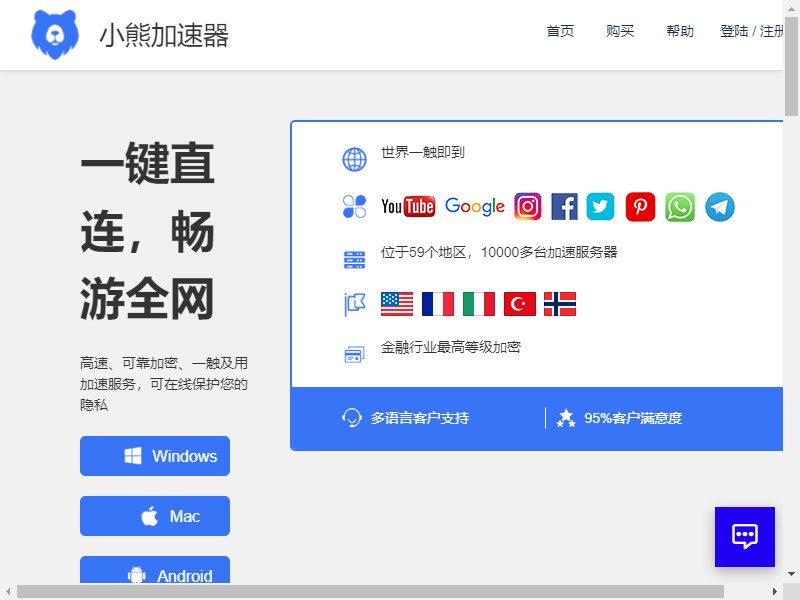Viewport: 800px width, 600px height.
Task: Click the Norwegian flag
Action: point(560,304)
